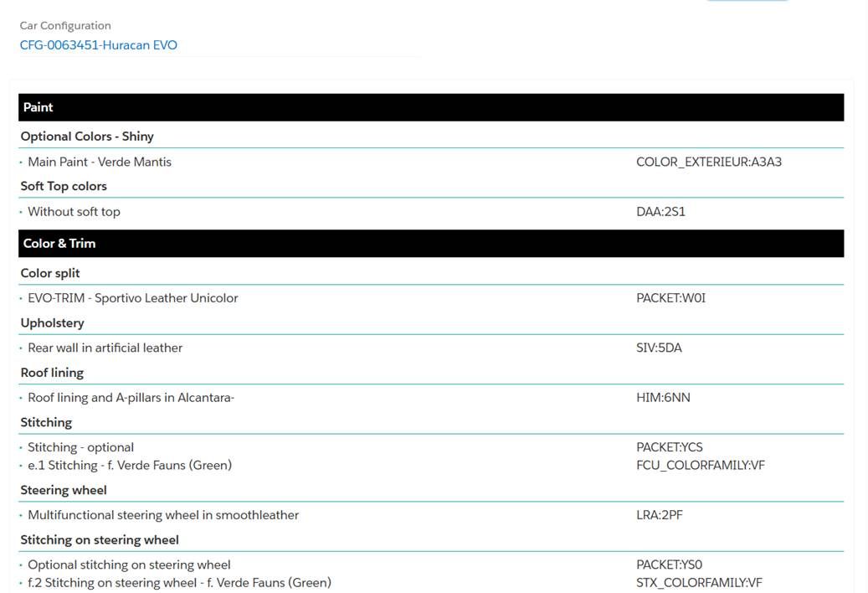Image resolution: width=868 pixels, height=593 pixels.
Task: Select EVO-TRIM Sportivo Leather Unicolor row
Action: click(x=132, y=298)
